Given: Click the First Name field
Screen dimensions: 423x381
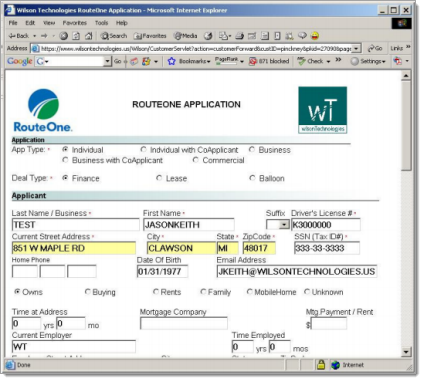Looking at the screenshot, I should click(189, 225).
